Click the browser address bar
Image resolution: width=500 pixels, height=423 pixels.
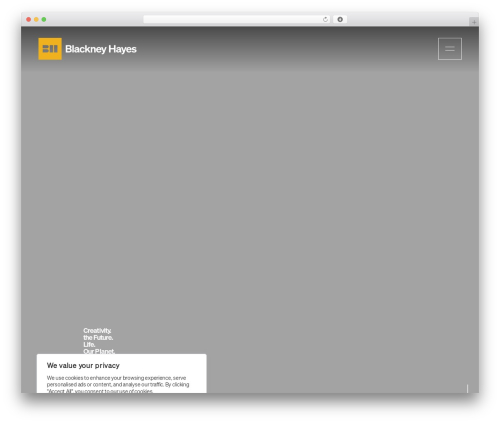coord(237,19)
